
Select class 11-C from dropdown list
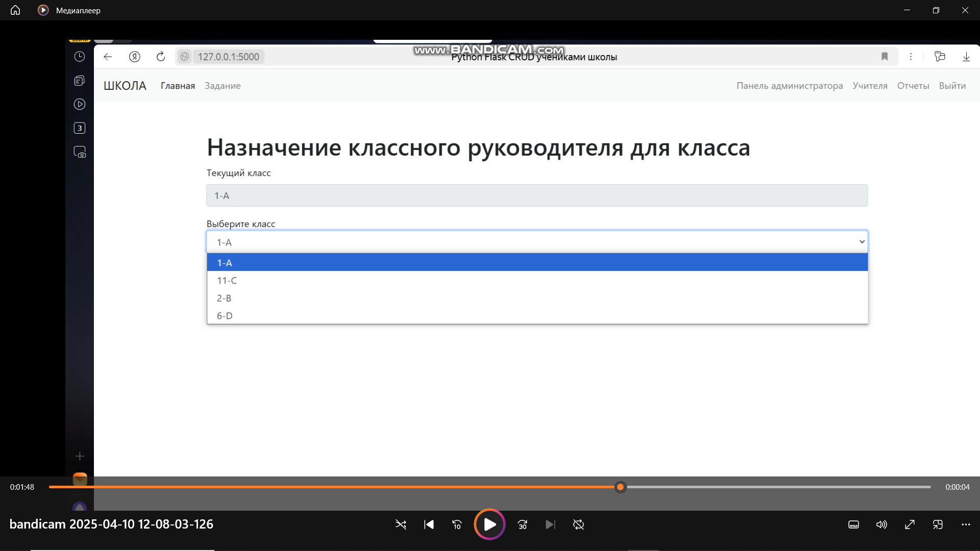coord(227,281)
